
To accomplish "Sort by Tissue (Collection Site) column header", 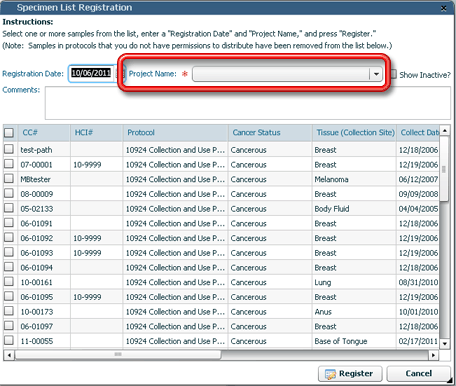I will click(x=354, y=133).
